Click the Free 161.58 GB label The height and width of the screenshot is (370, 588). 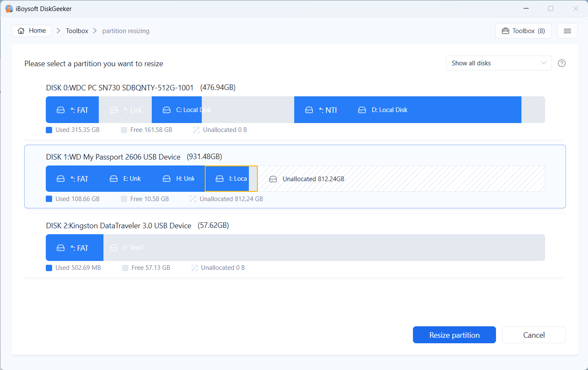(151, 130)
